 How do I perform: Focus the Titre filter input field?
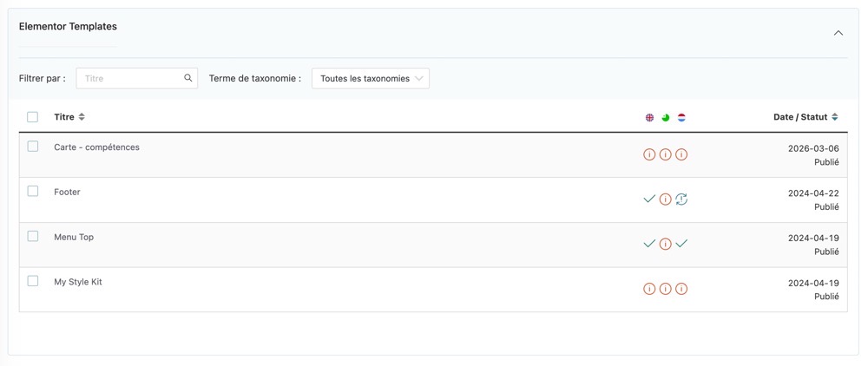130,78
